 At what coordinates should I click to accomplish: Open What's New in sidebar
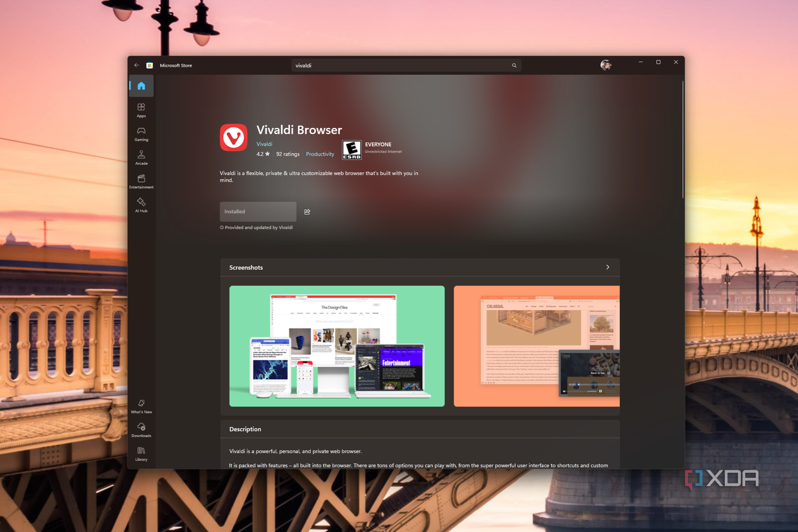pos(141,407)
